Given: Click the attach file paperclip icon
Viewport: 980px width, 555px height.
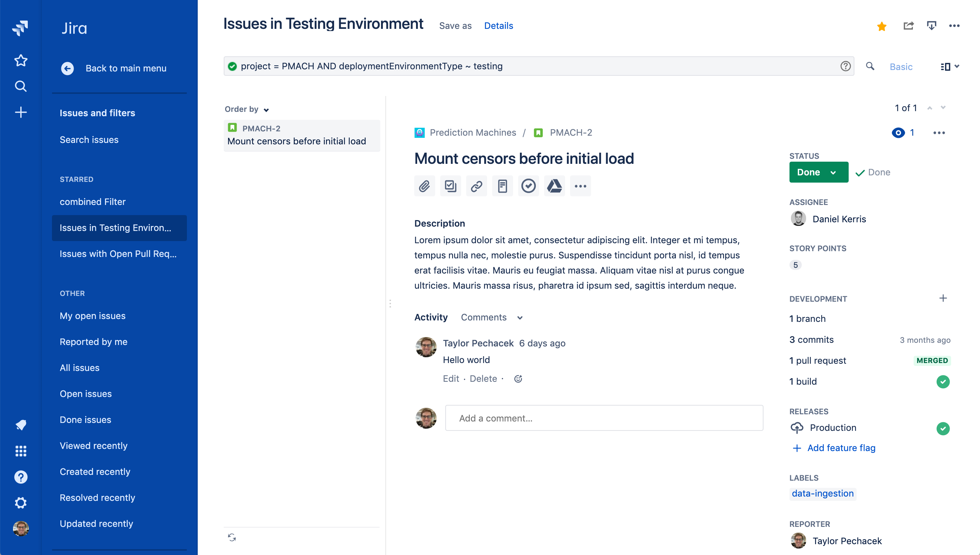Looking at the screenshot, I should [x=424, y=186].
